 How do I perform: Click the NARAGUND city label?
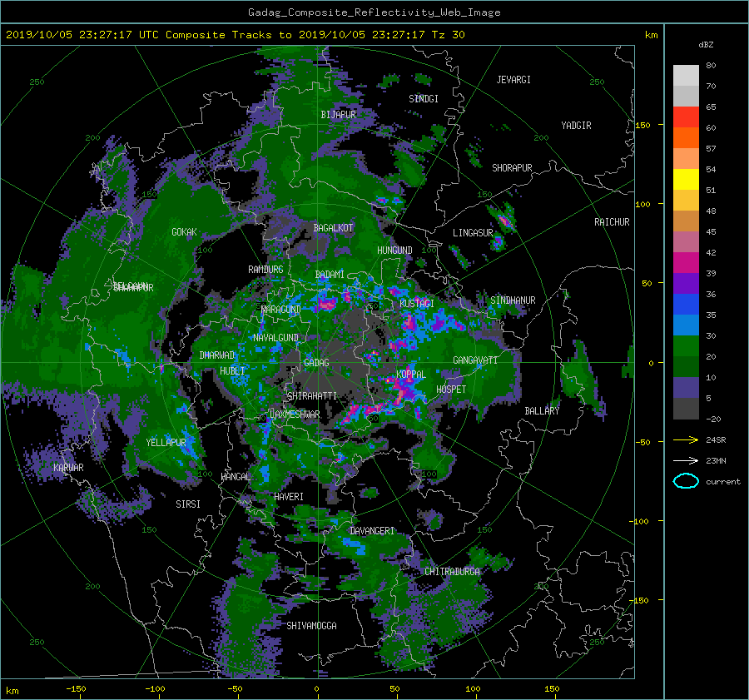point(281,310)
